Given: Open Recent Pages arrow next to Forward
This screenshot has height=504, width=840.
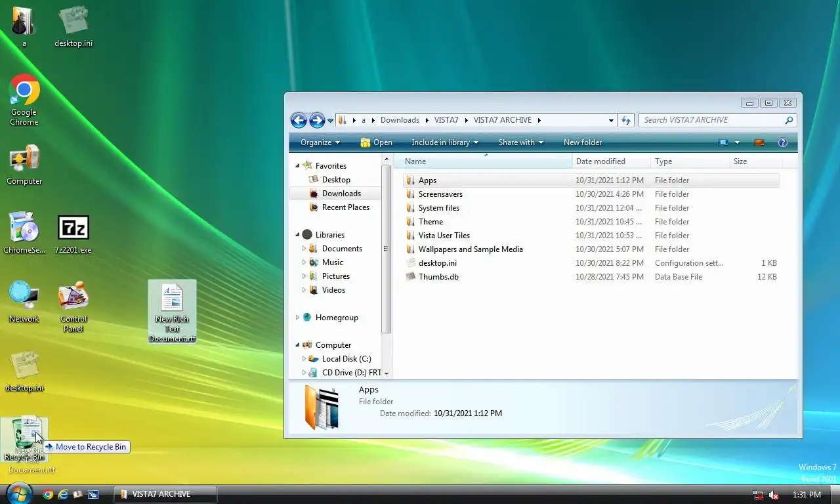Looking at the screenshot, I should tap(330, 121).
